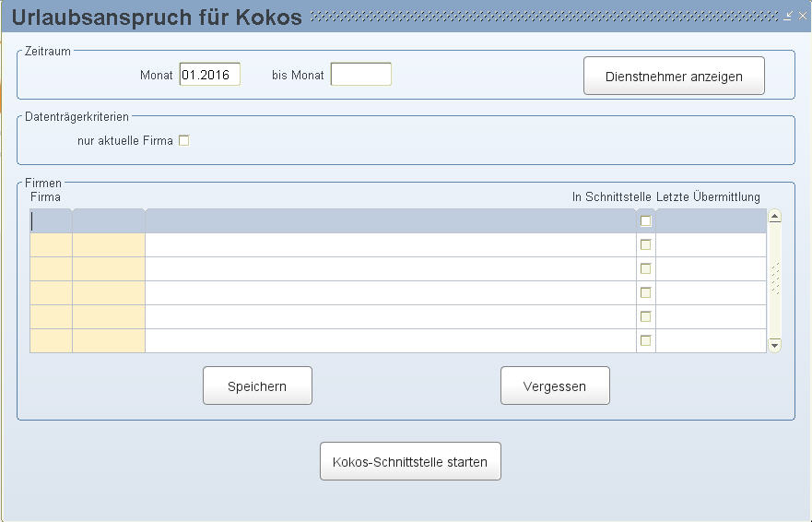Click the first Firma cell with the cursor
Viewport: 812px width, 522px height.
coord(51,221)
